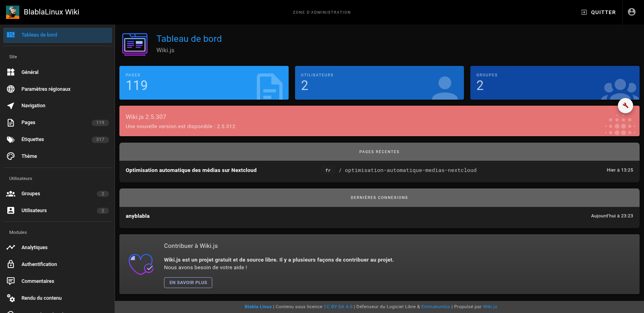Click the padlock icon for Authentification
Image resolution: width=644 pixels, height=313 pixels.
(11, 264)
